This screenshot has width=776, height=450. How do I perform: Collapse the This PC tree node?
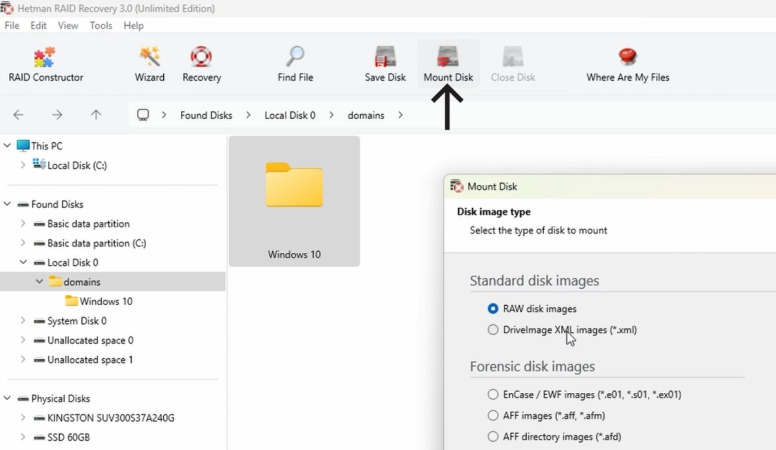coord(7,146)
